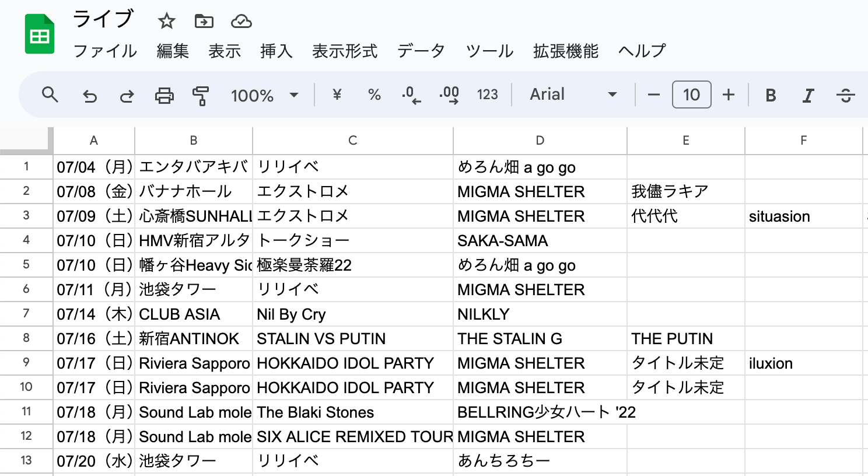Select cell with あんちろちー
The width and height of the screenshot is (868, 476).
[x=540, y=461]
